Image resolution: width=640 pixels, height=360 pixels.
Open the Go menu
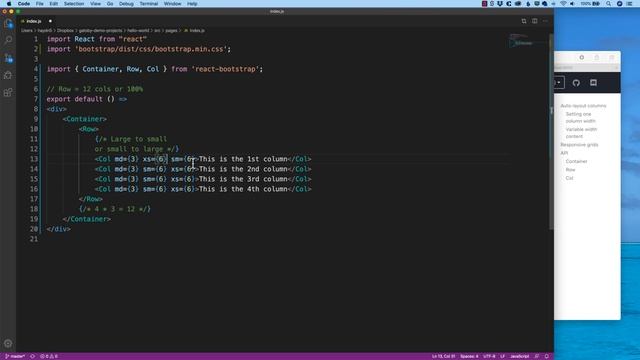point(110,4)
